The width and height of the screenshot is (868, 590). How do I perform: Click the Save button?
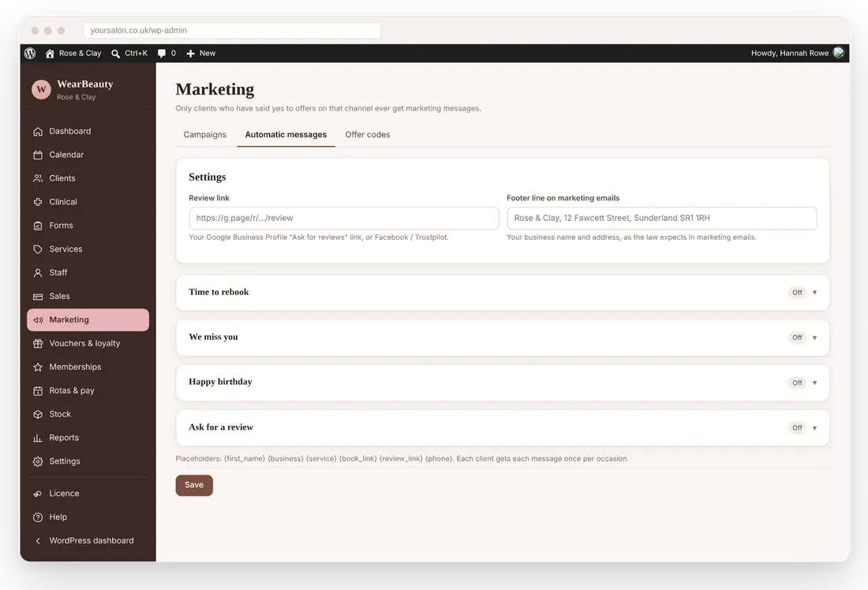194,485
